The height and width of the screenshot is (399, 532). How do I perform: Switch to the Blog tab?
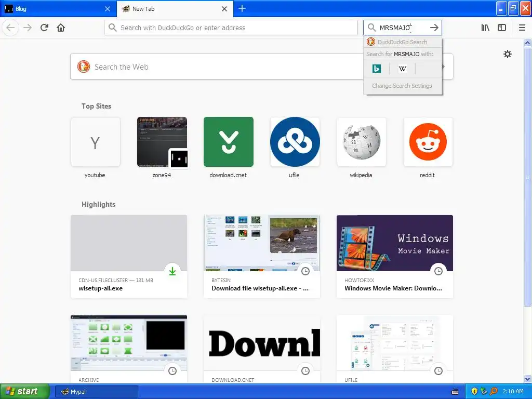tap(58, 9)
